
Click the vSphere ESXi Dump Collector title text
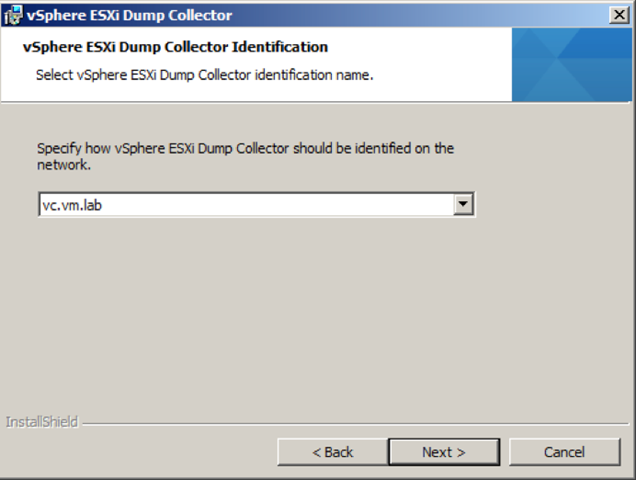(x=130, y=15)
